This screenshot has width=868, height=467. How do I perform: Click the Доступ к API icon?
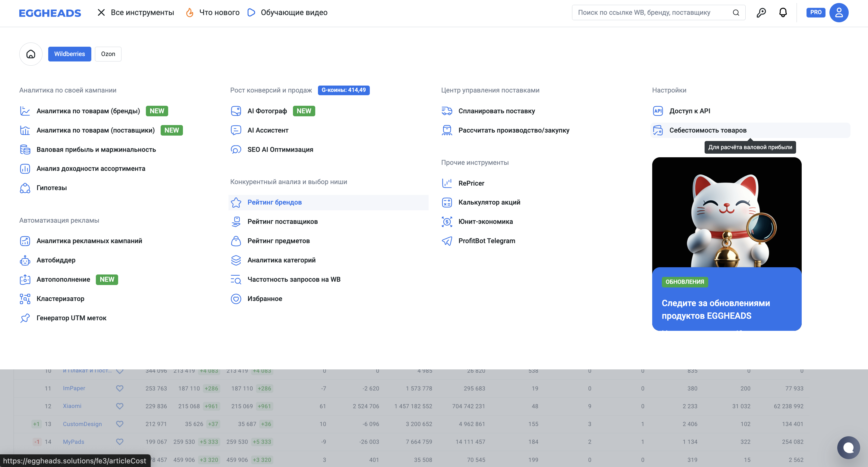click(658, 111)
